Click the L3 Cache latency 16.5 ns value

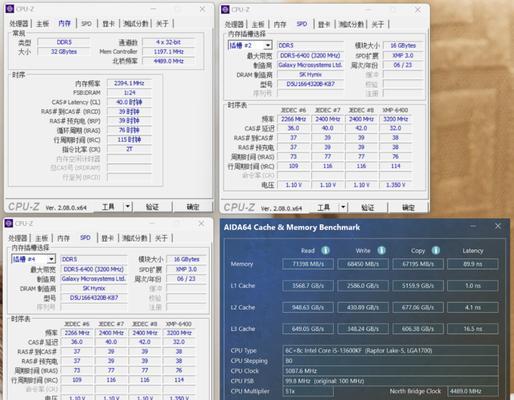coord(473,329)
